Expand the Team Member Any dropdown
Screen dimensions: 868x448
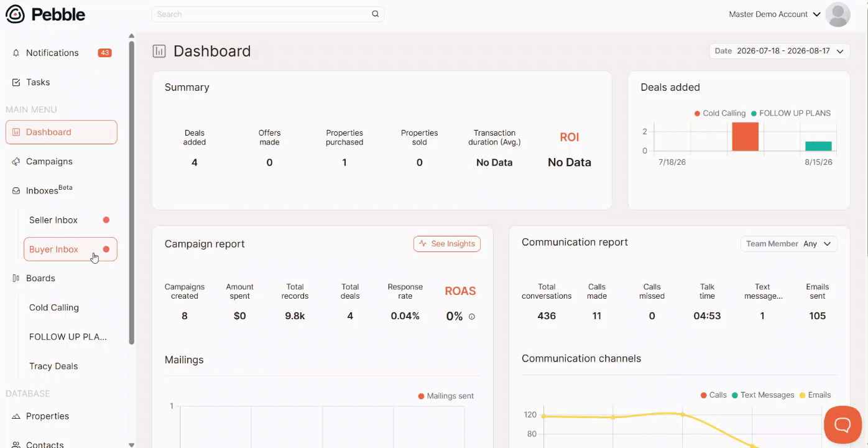[x=789, y=244]
